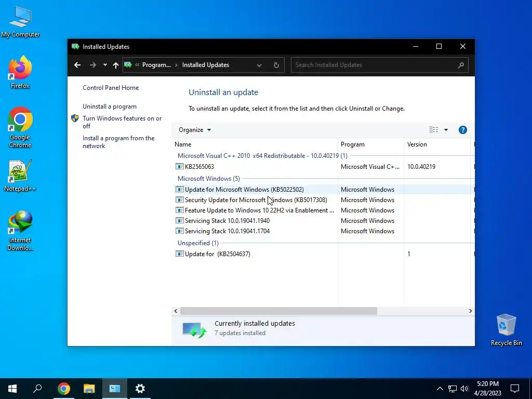Click the change view icon button
Screen dimensions: 532x399
coord(434,130)
